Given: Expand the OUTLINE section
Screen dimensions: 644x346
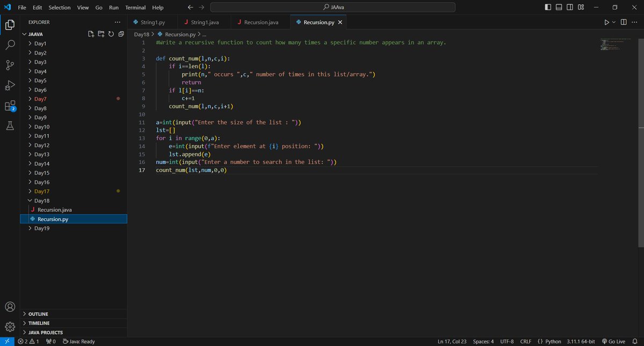Looking at the screenshot, I should point(74,314).
